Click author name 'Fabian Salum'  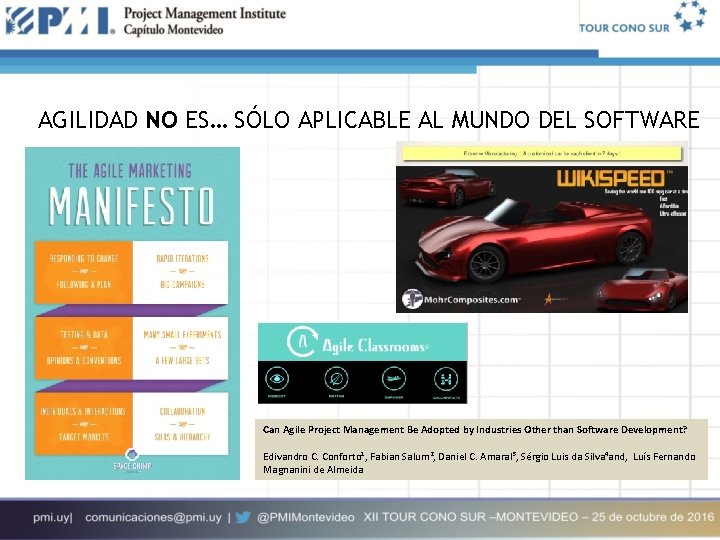[402, 456]
